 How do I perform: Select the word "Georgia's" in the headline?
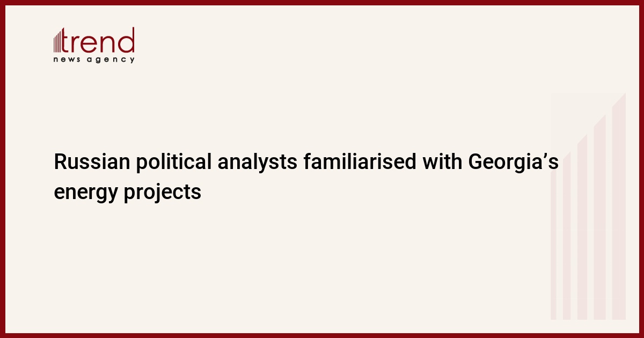[x=514, y=162]
